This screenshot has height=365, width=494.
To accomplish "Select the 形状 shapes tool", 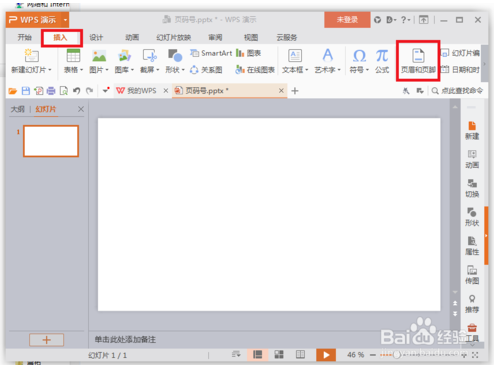I will (x=175, y=60).
